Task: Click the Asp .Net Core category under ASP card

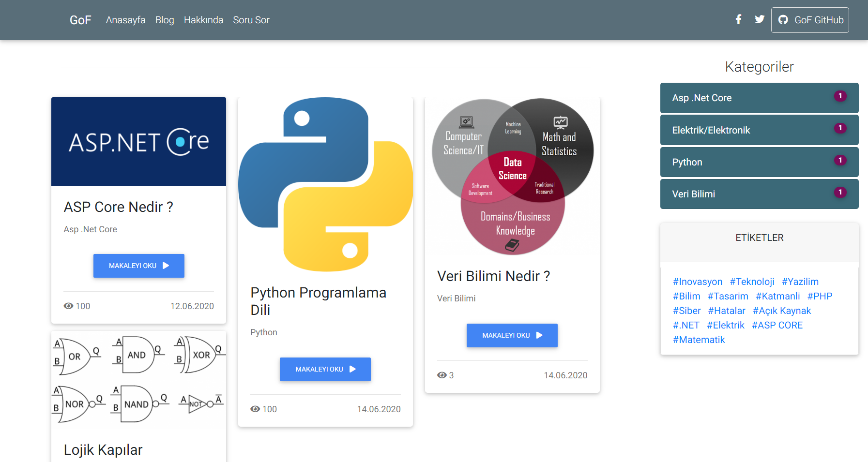Action: tap(91, 229)
